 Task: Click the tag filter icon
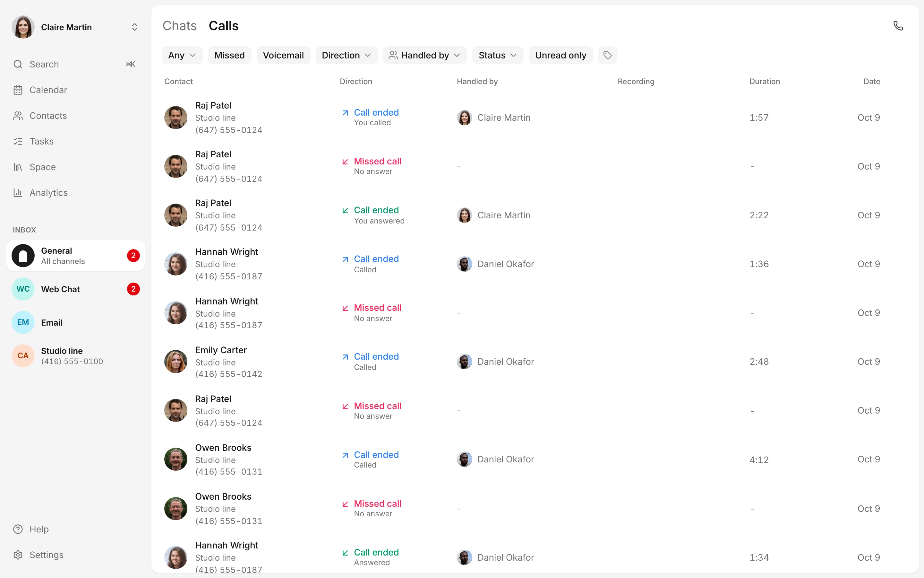(x=607, y=56)
